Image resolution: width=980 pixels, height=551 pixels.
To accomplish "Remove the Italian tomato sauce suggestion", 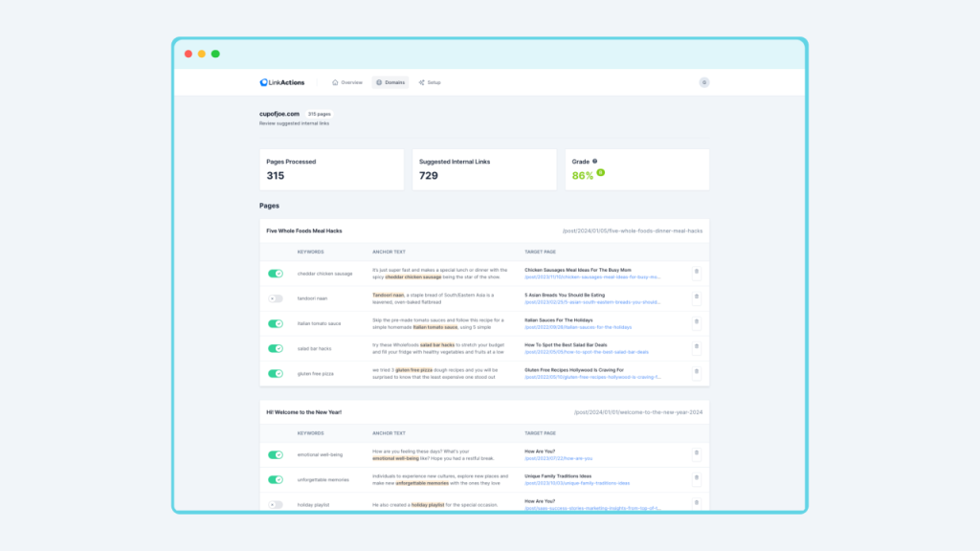I will click(696, 322).
